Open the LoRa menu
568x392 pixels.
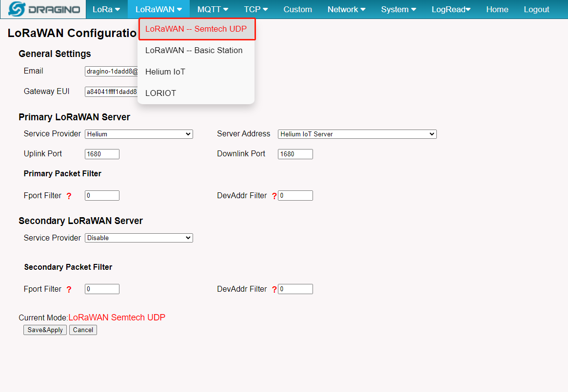coord(106,9)
